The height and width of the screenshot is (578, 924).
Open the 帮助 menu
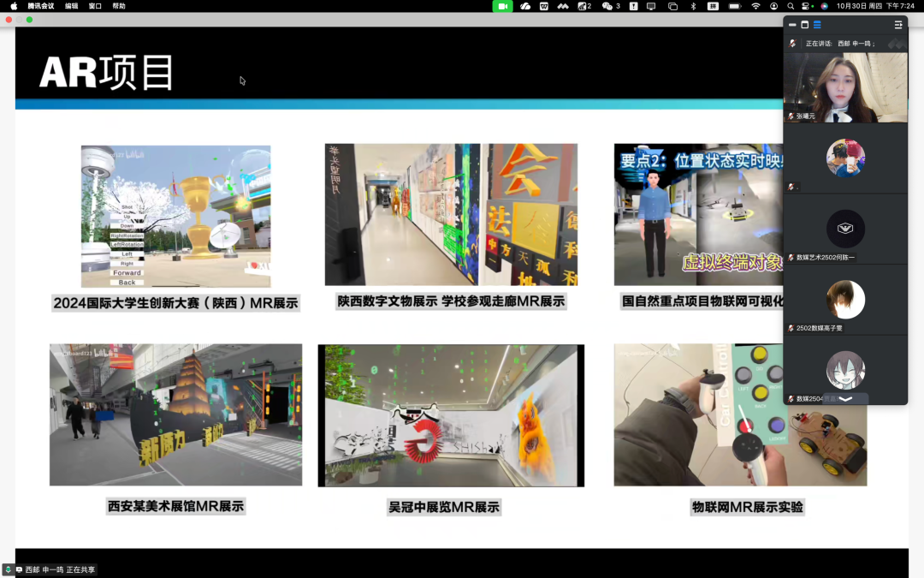(119, 6)
